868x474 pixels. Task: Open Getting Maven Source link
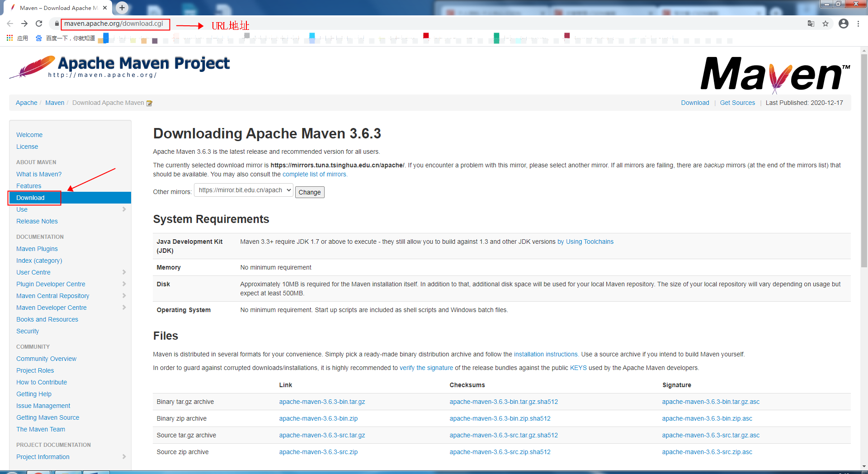click(48, 417)
